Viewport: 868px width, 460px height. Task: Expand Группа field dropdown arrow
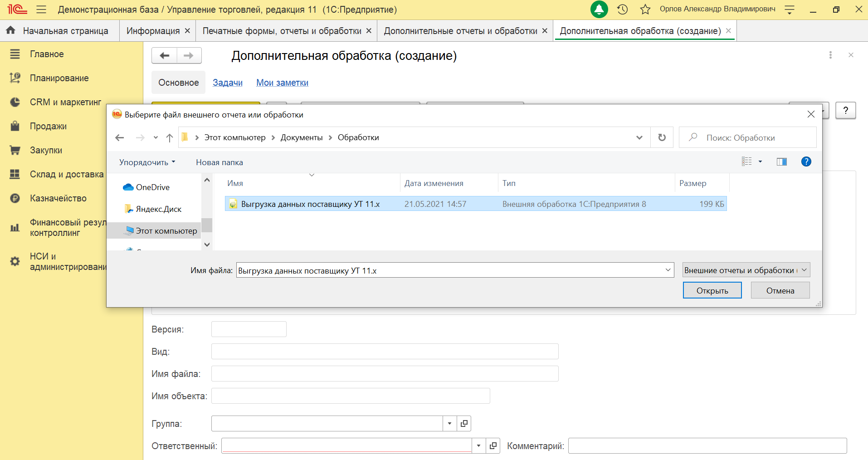pos(449,423)
